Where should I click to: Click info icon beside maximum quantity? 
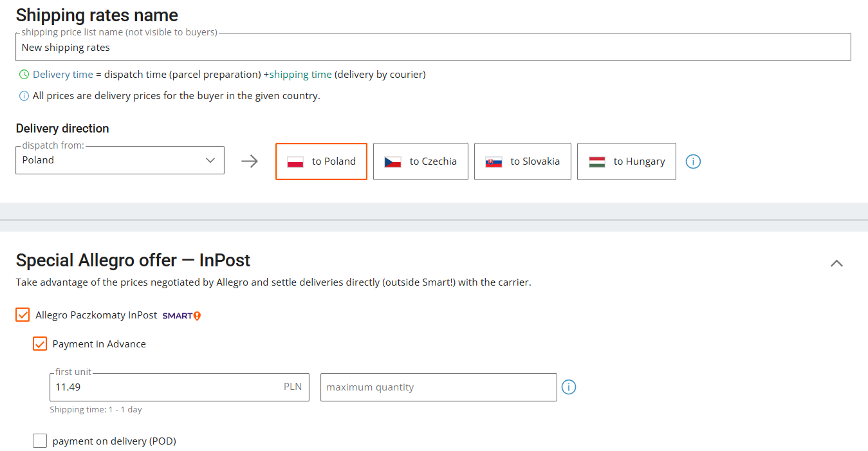[x=569, y=387]
